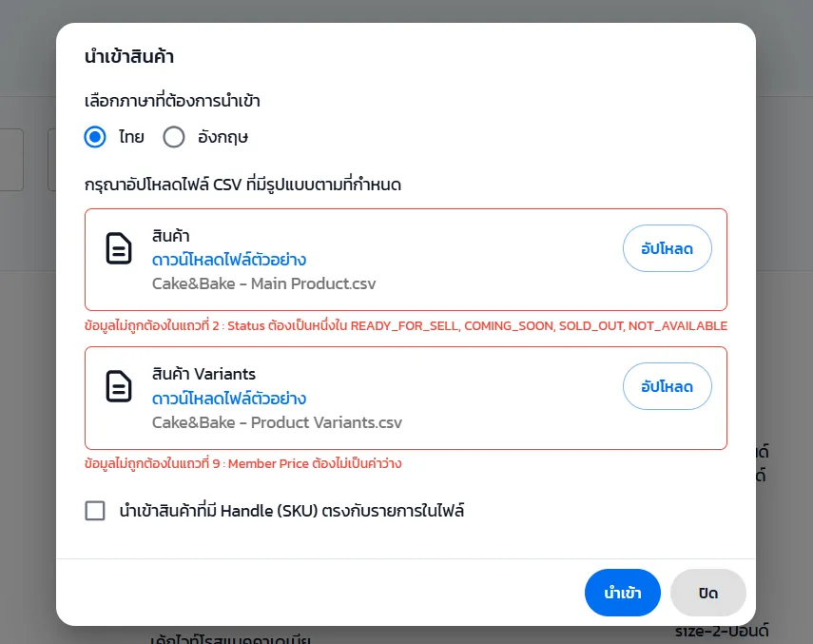This screenshot has height=644, width=813.
Task: Click the สินค้า heading in the first upload box
Action: [172, 236]
